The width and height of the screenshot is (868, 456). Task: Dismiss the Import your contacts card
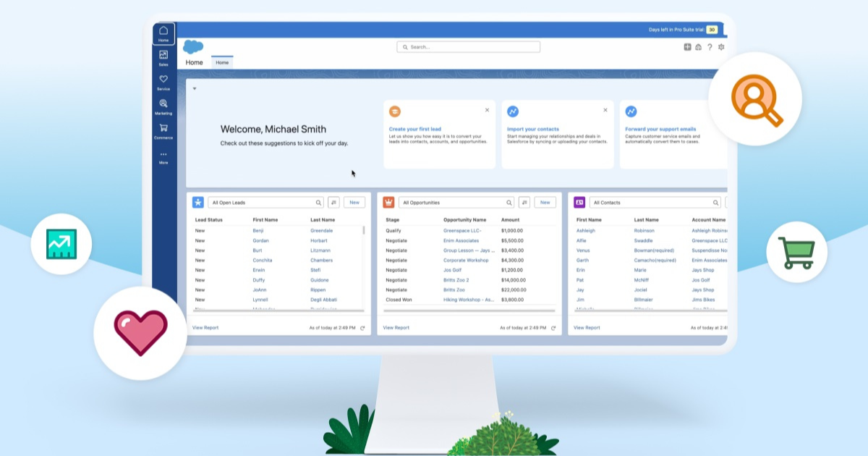(x=605, y=110)
